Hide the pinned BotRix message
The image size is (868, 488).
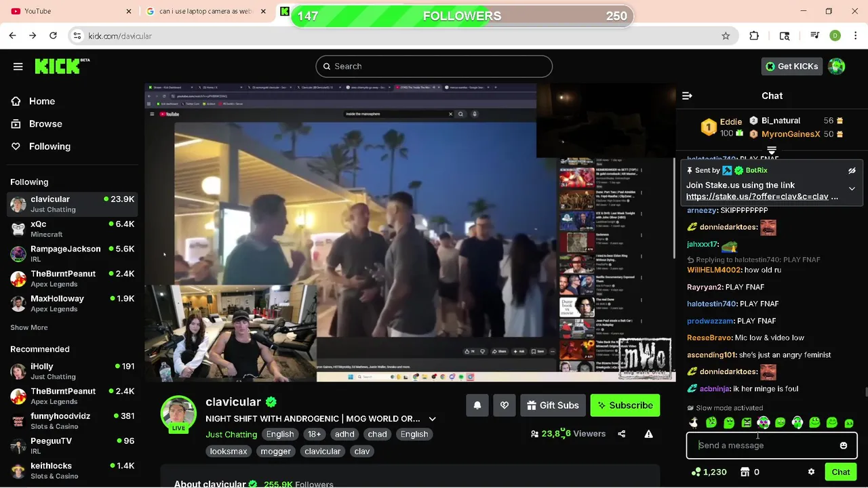pos(852,171)
